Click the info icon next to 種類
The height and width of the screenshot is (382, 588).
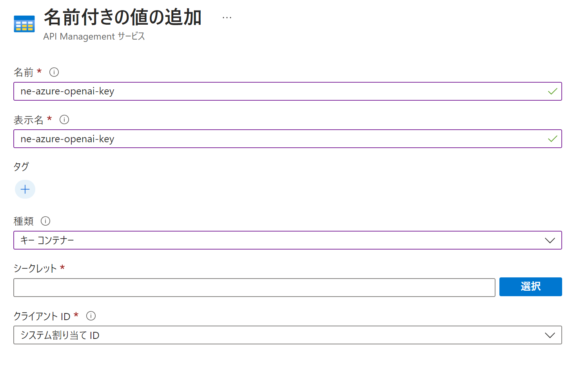(x=45, y=221)
